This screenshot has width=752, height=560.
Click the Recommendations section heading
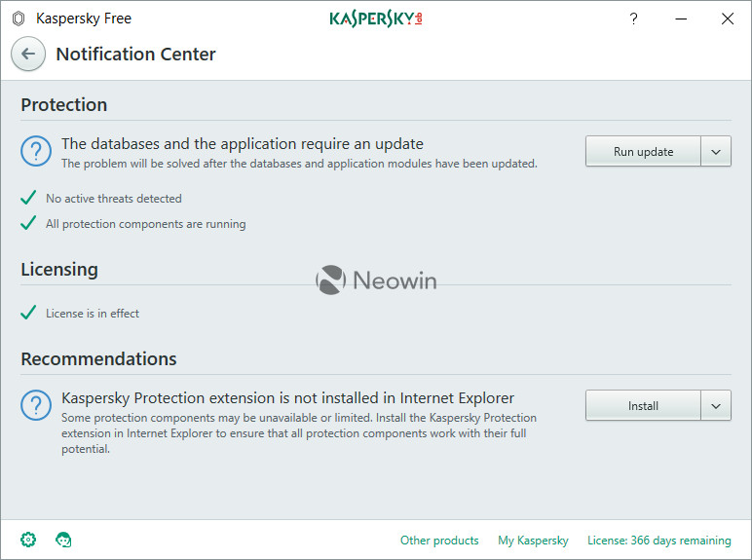[x=98, y=358]
